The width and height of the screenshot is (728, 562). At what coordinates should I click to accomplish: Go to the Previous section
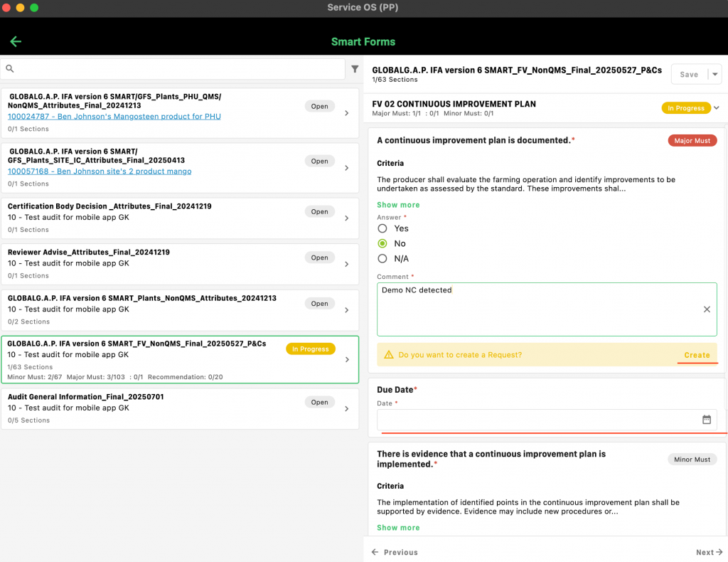(395, 552)
